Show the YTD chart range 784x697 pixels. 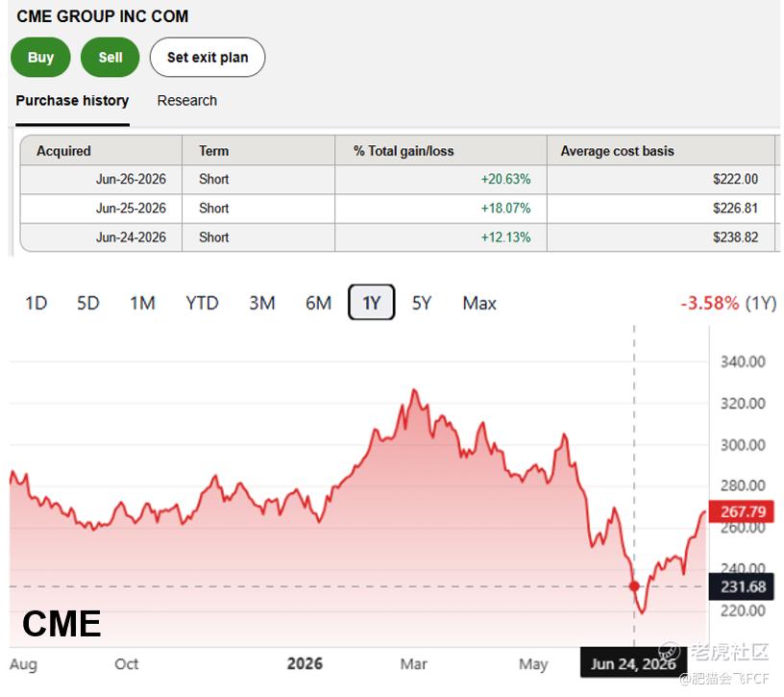[x=202, y=303]
